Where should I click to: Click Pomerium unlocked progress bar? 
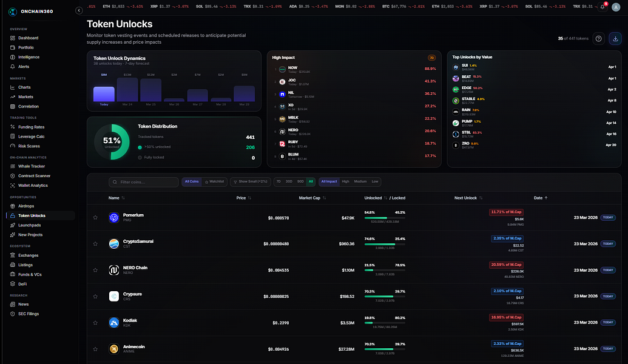click(x=385, y=218)
